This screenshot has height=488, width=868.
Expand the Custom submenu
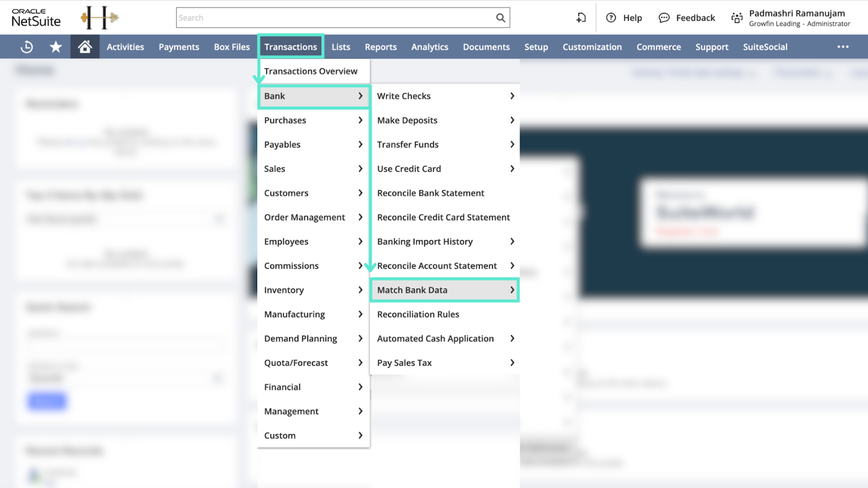[314, 435]
